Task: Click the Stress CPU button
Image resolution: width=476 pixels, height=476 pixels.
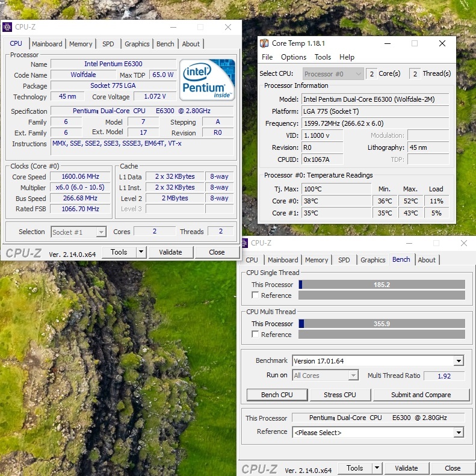Action: (x=339, y=395)
